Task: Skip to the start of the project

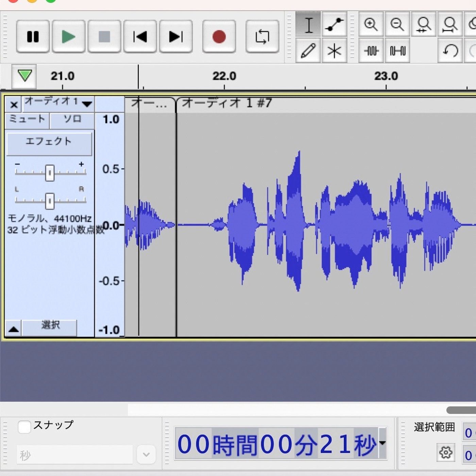Action: (140, 36)
